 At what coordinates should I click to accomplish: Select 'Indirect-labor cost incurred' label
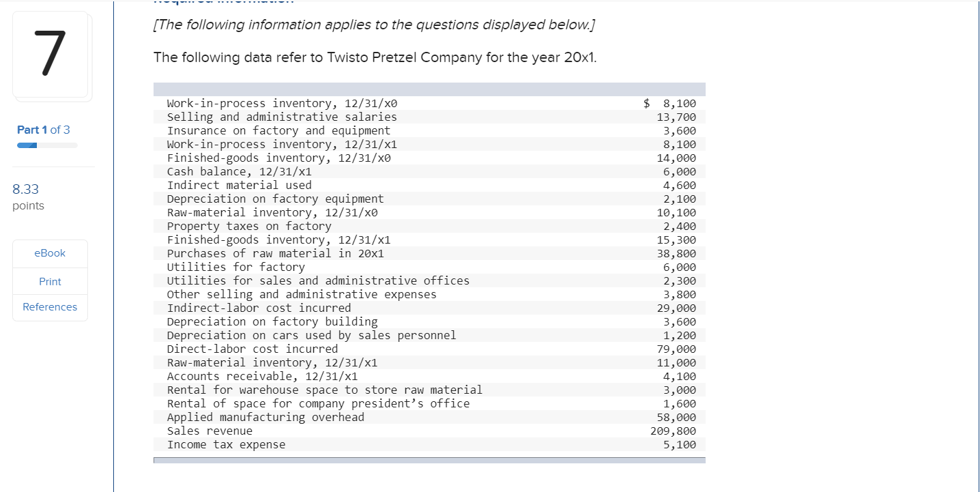[259, 308]
